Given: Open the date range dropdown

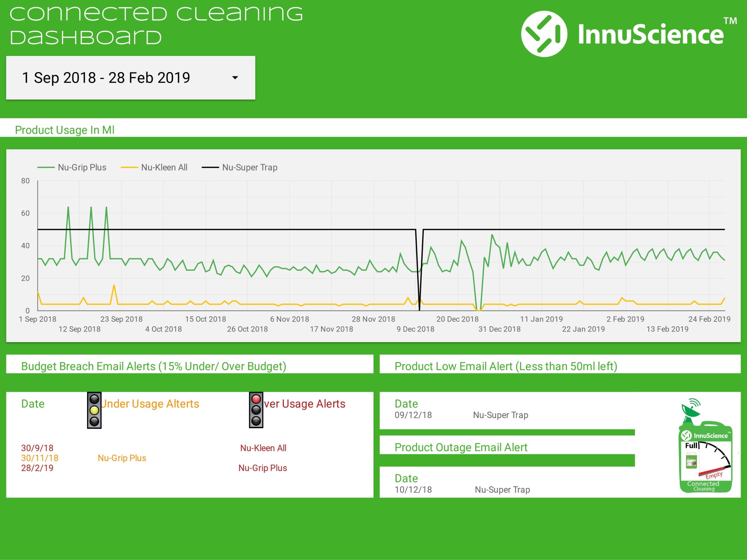Looking at the screenshot, I should click(x=130, y=78).
